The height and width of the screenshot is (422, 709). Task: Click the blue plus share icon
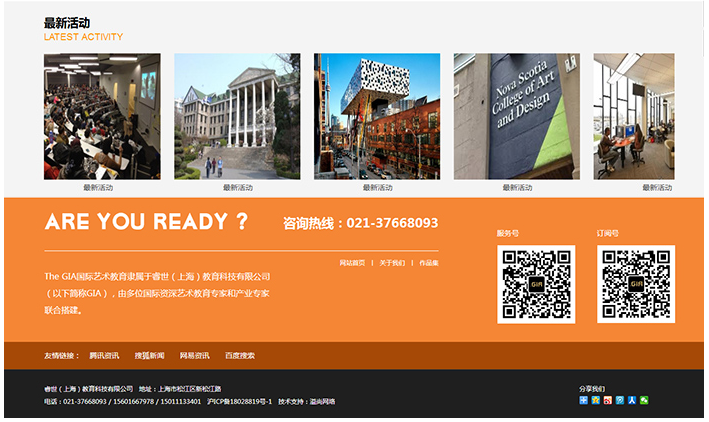584,401
